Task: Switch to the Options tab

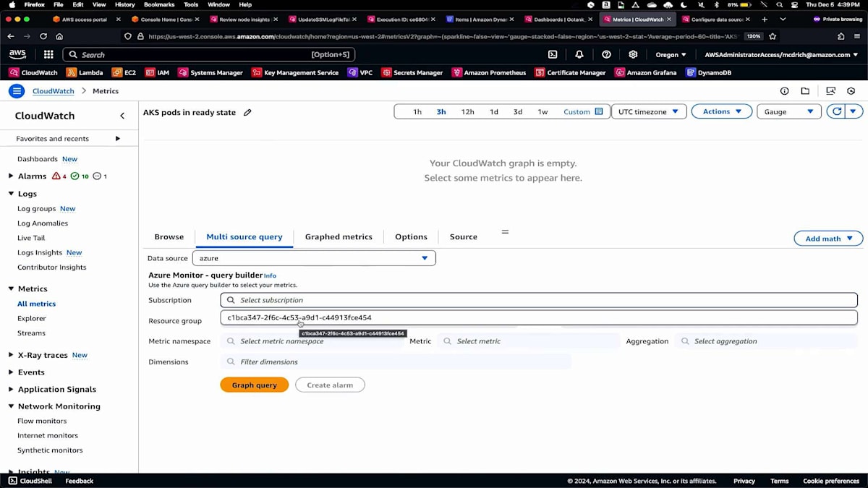Action: [411, 236]
